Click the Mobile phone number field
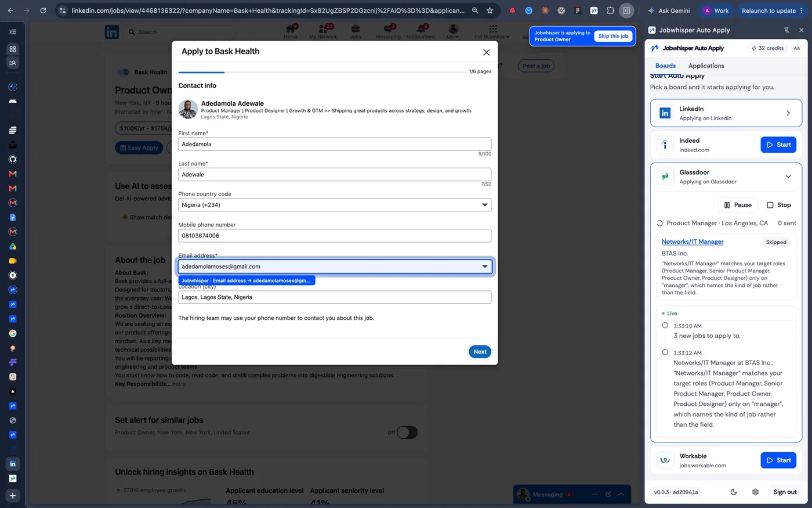The width and height of the screenshot is (812, 508). tap(335, 236)
